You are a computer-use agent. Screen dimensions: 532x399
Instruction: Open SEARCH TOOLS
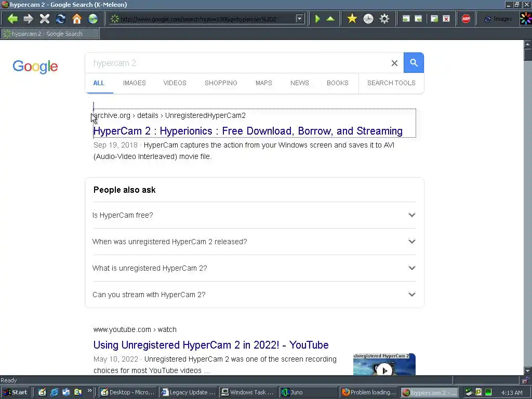pos(391,83)
